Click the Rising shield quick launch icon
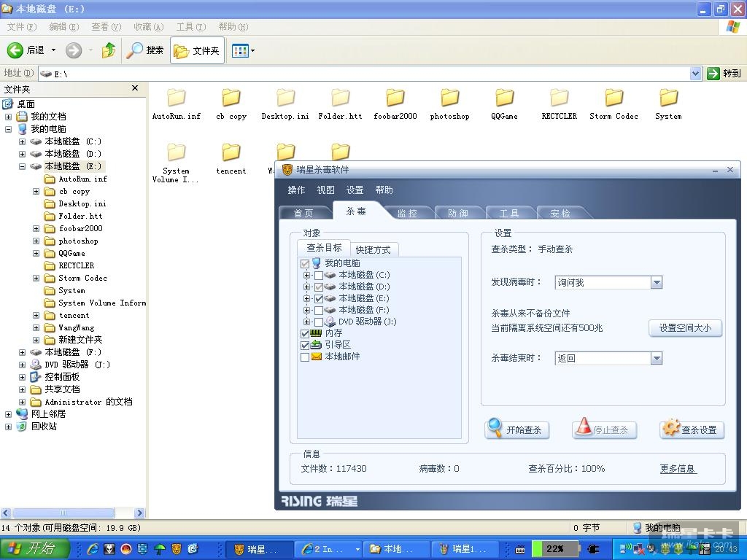The image size is (747, 560). (177, 549)
